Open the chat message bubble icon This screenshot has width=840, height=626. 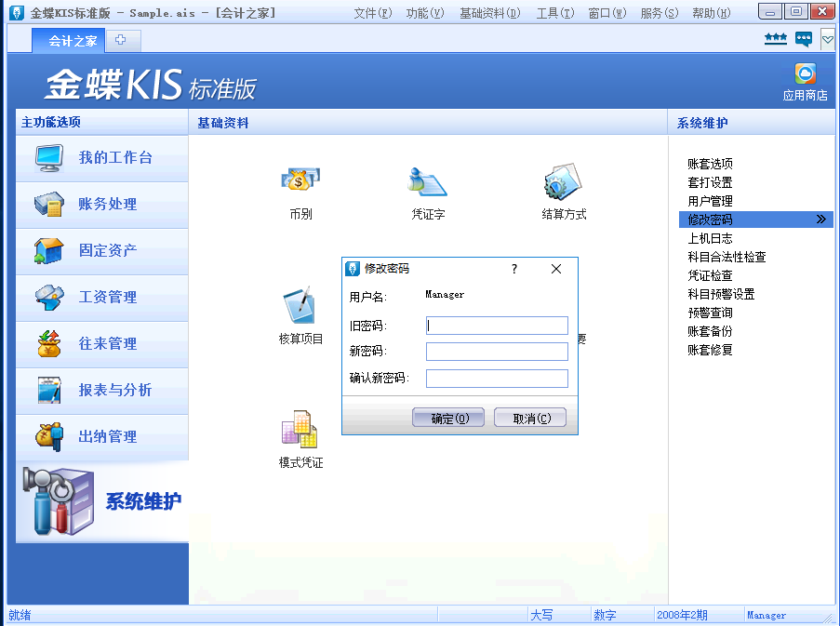tap(803, 39)
